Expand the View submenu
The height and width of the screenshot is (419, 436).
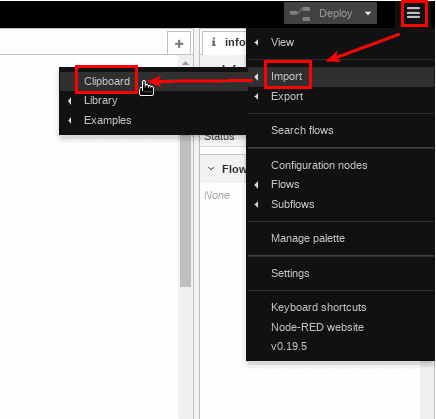(340, 42)
